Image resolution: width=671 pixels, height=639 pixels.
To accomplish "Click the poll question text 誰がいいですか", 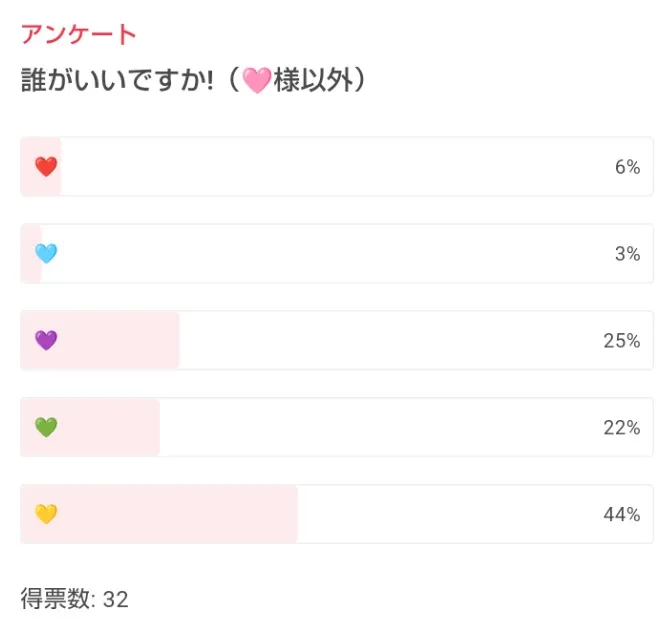I will (117, 80).
